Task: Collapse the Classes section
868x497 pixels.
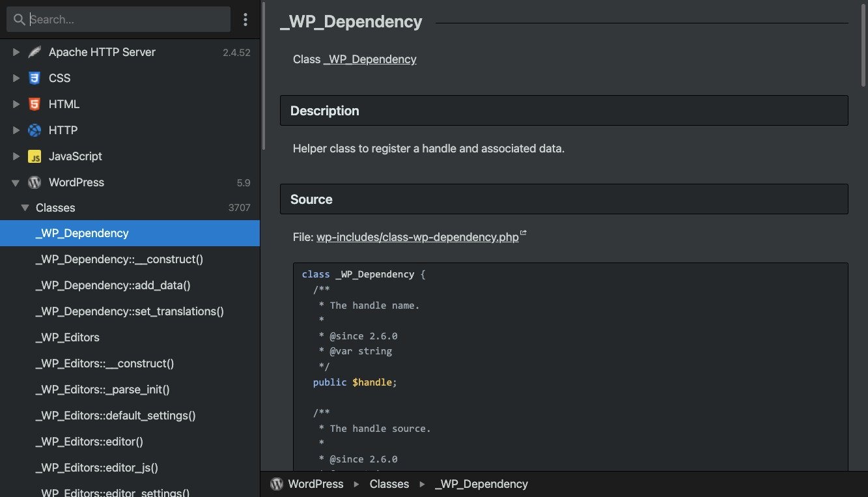Action: pyautogui.click(x=24, y=207)
